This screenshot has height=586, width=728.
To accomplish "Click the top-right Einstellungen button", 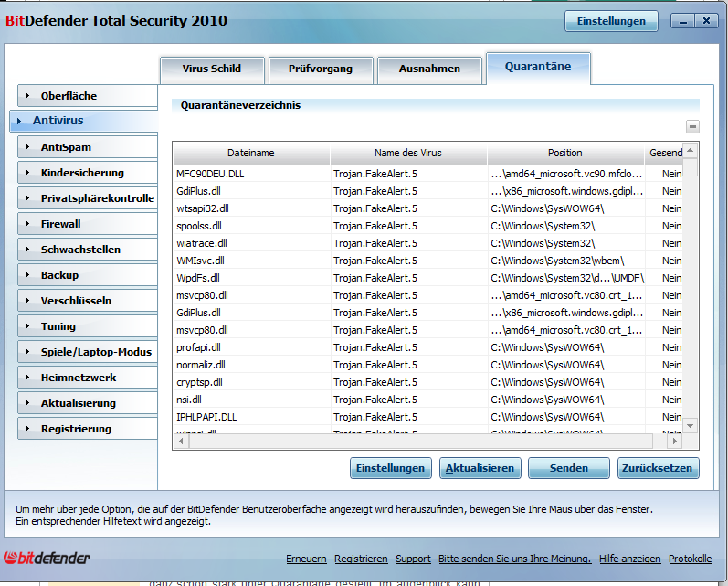I will click(611, 21).
